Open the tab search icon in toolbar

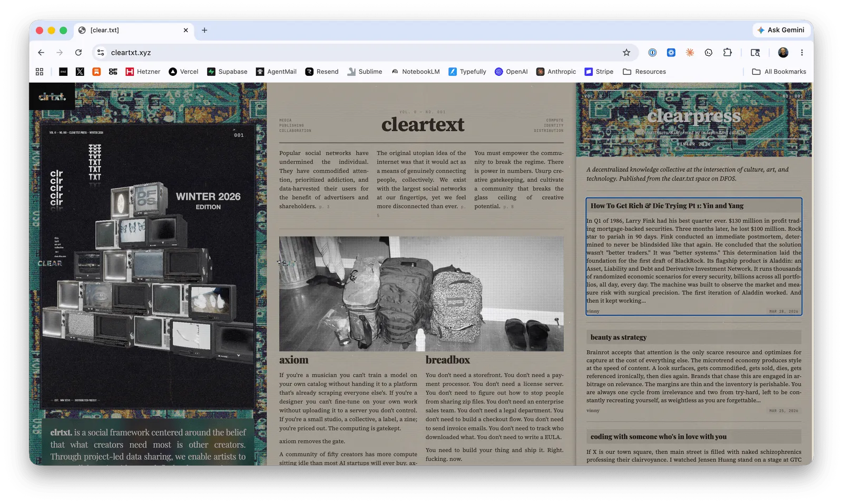point(755,53)
